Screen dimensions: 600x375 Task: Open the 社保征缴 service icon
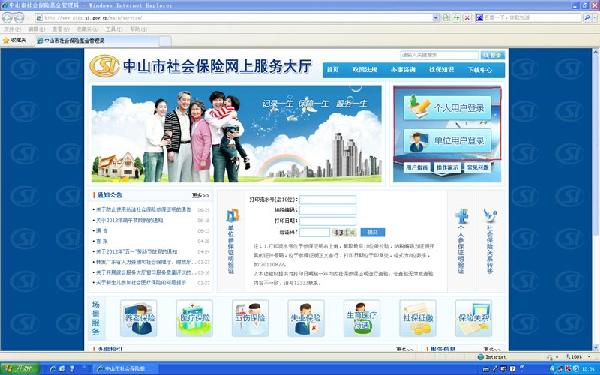417,318
